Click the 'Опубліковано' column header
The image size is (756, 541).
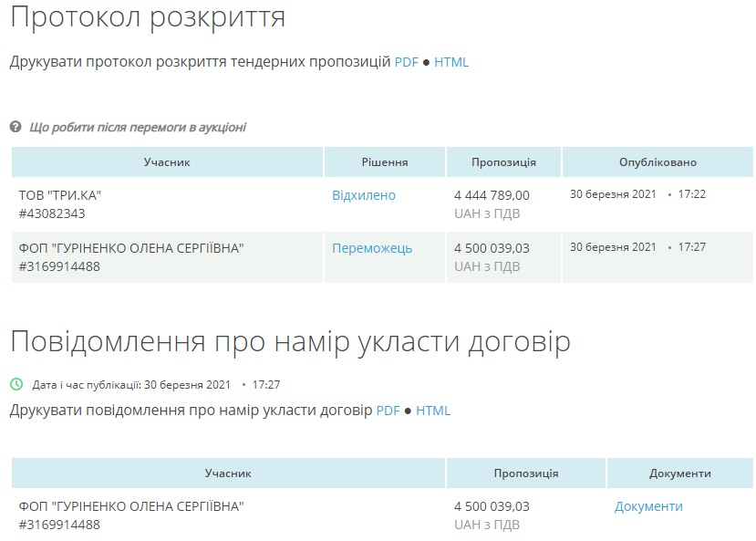click(658, 162)
